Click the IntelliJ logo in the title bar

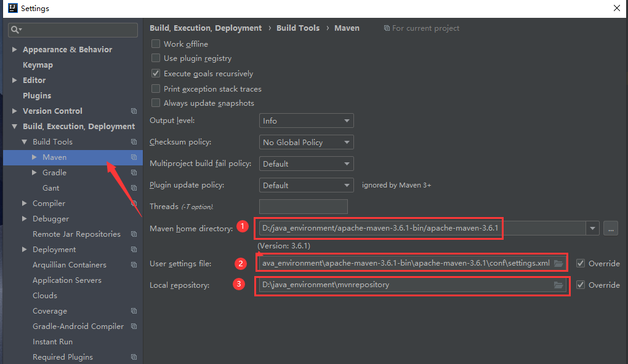click(x=13, y=8)
